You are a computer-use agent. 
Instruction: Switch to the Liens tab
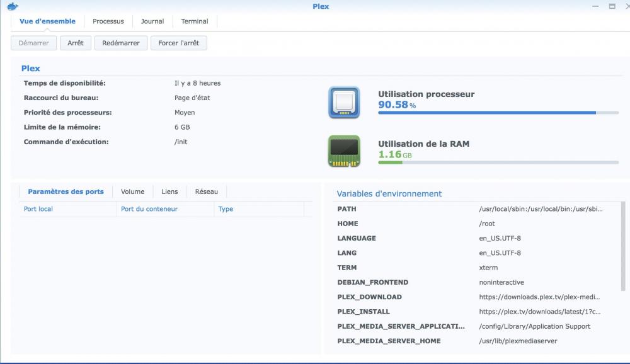point(169,191)
